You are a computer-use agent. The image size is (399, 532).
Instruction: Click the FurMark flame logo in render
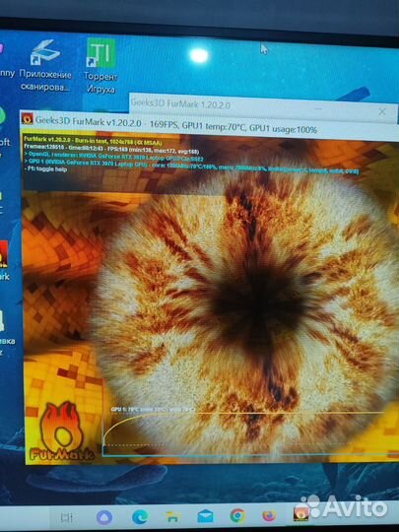point(61,432)
